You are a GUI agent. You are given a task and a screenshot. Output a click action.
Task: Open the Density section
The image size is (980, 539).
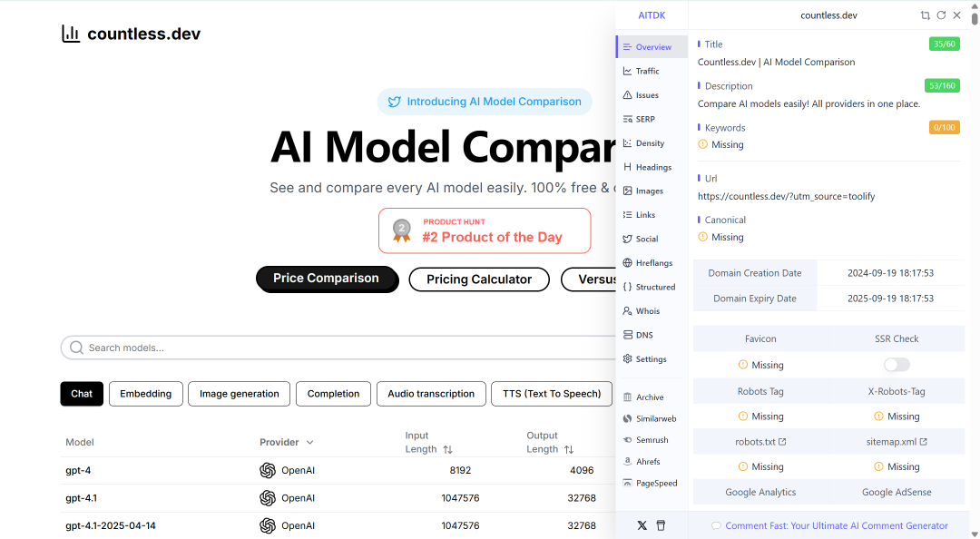tap(652, 143)
